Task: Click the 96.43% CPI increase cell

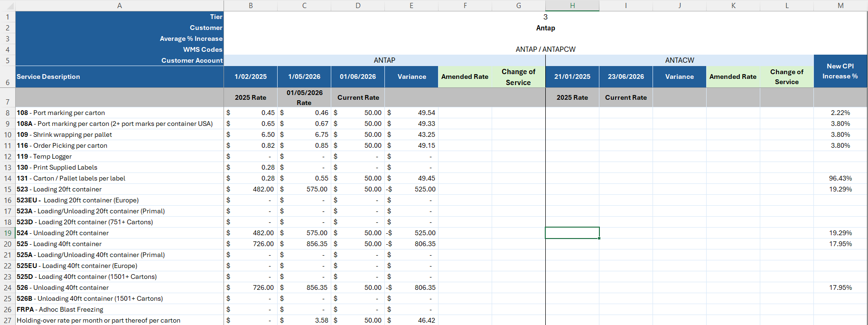Action: tap(840, 178)
